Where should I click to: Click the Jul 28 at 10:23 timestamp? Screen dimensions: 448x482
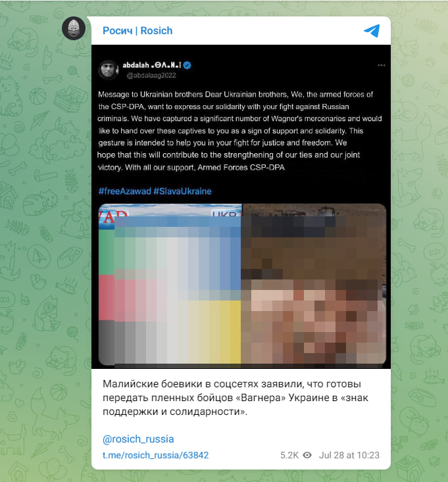click(x=349, y=455)
